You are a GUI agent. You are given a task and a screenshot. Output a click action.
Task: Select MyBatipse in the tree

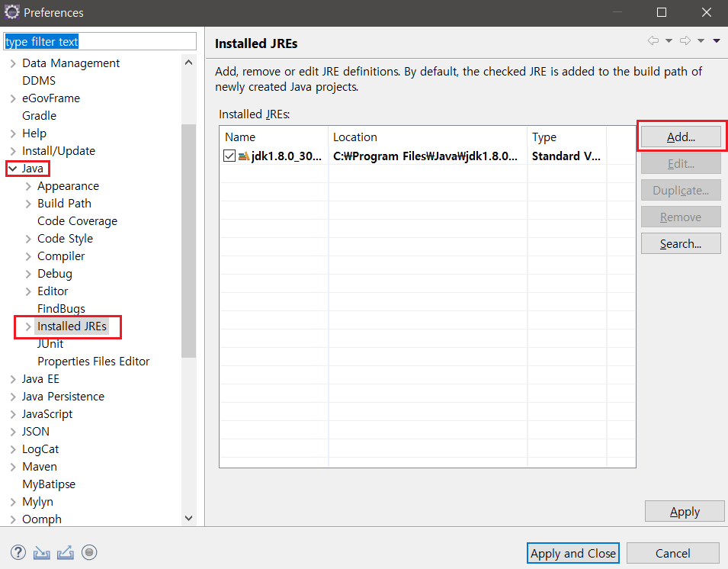pos(49,484)
